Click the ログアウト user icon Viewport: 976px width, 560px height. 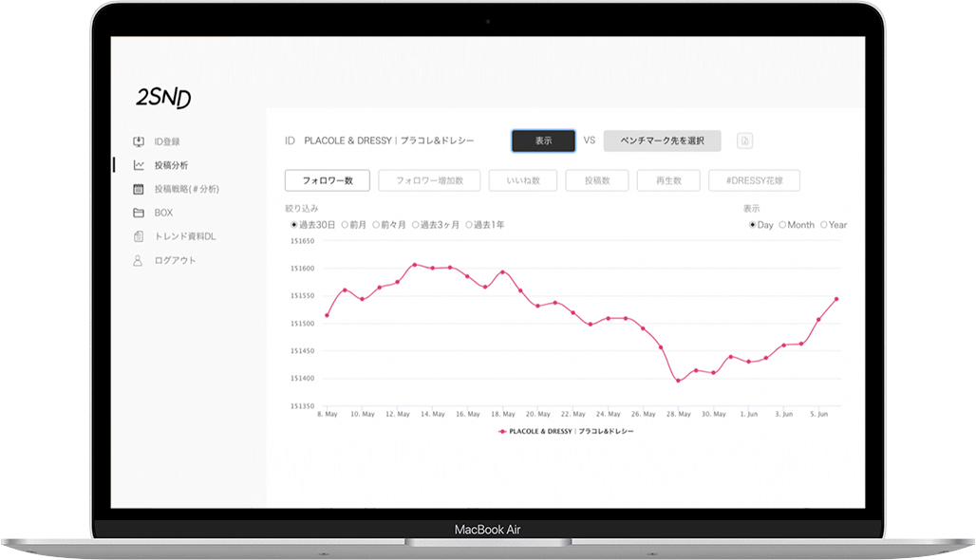pos(139,260)
